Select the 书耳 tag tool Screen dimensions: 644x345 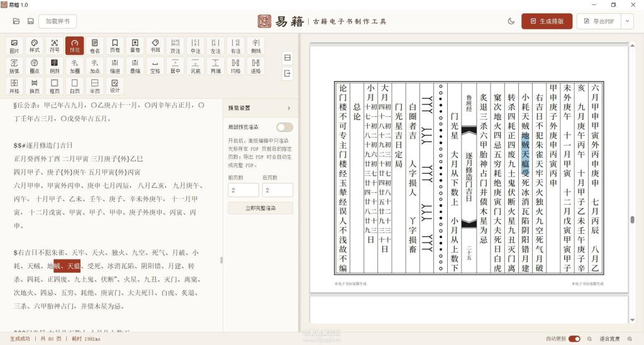(155, 45)
